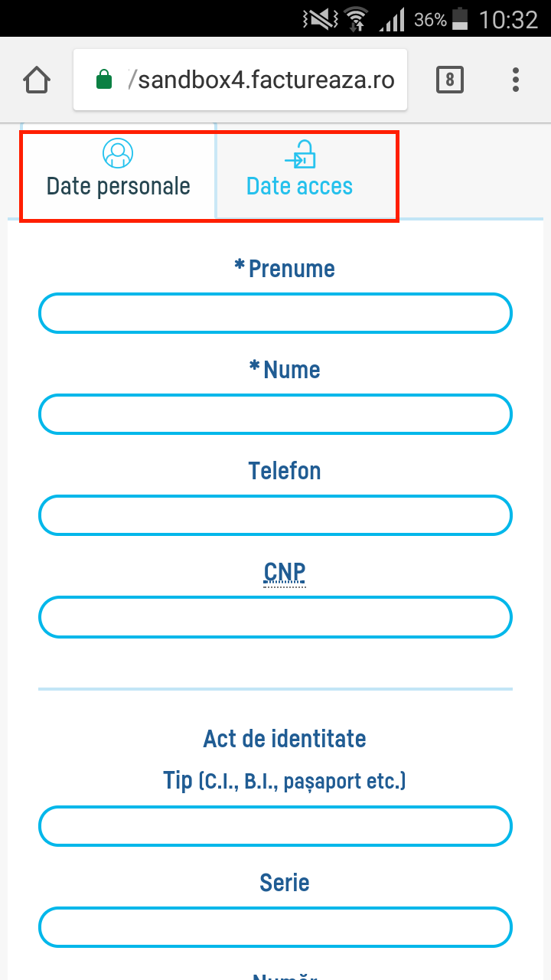The image size is (551, 980).
Task: Click the clock showing 10:32
Action: pyautogui.click(x=508, y=19)
